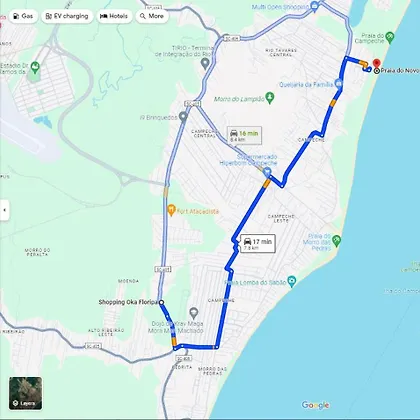The width and height of the screenshot is (420, 420).
Task: Select the EV charging filter chip
Action: [67, 16]
